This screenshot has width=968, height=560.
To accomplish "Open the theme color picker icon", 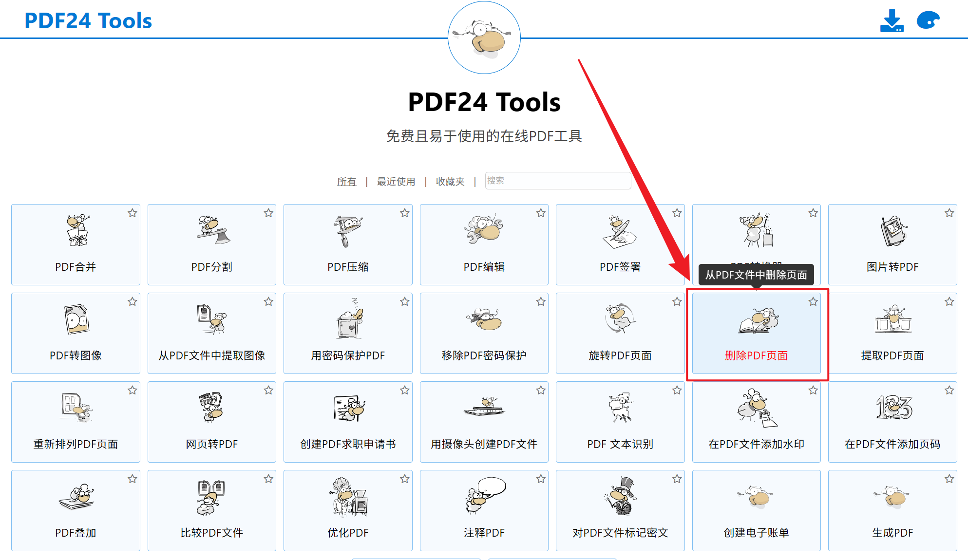I will pos(928,20).
